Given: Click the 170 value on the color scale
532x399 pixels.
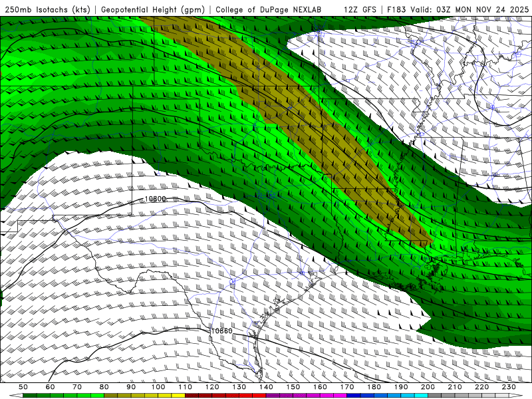Looking at the screenshot, I should tap(347, 387).
